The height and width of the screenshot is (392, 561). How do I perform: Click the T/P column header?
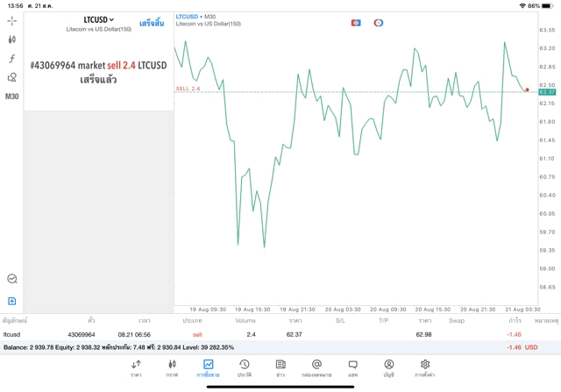click(x=384, y=320)
